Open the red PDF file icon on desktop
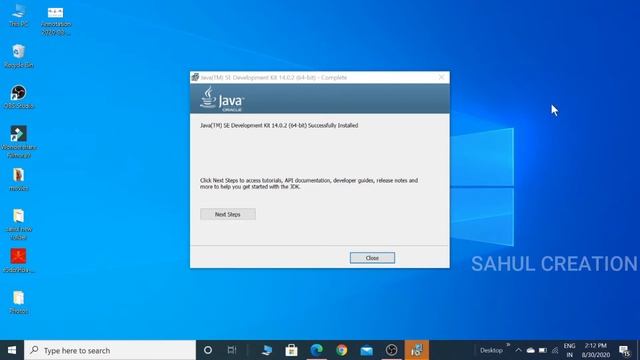640x360 pixels. [18, 261]
